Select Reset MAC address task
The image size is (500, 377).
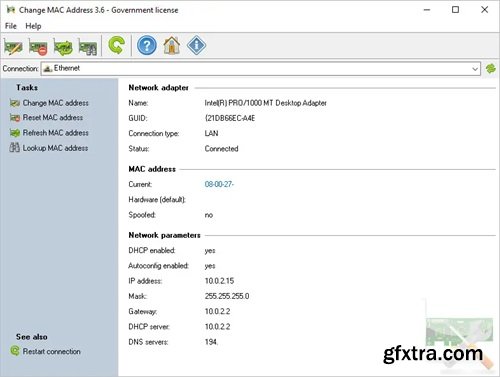(46, 118)
